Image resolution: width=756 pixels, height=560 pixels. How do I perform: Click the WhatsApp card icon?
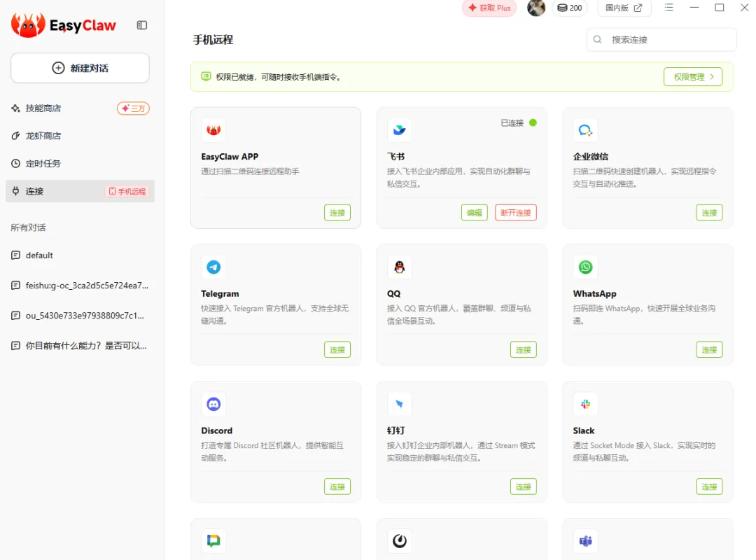tap(585, 267)
